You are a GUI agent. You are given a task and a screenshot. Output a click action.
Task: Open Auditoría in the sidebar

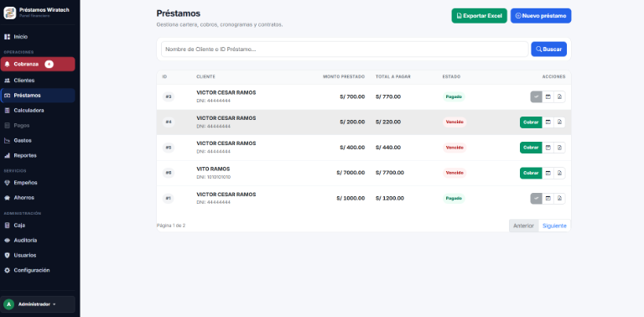pos(38,240)
